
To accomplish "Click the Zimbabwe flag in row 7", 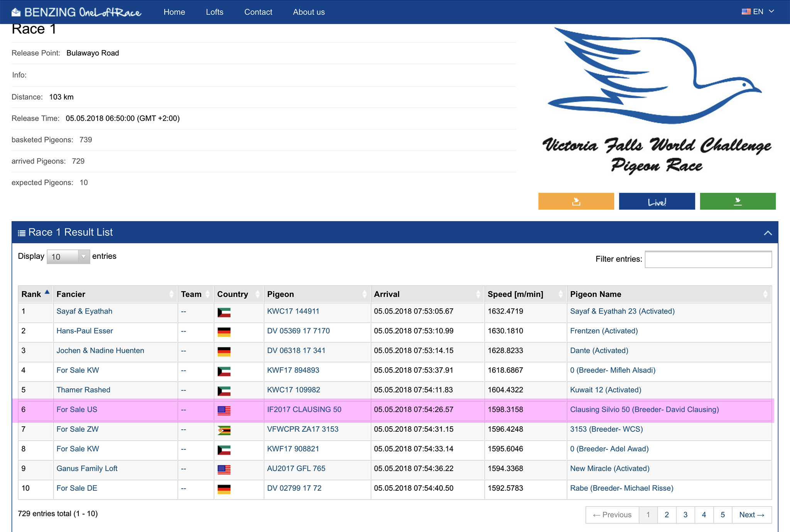I will [x=224, y=430].
